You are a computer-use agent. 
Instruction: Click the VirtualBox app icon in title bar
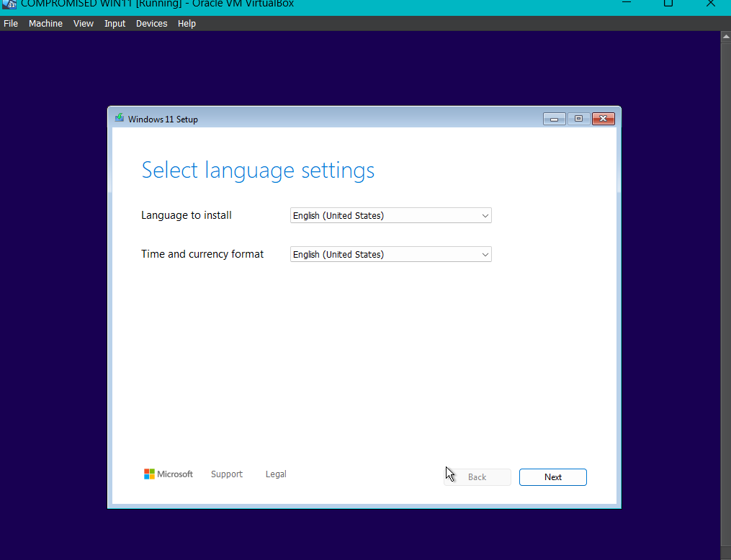tap(9, 4)
